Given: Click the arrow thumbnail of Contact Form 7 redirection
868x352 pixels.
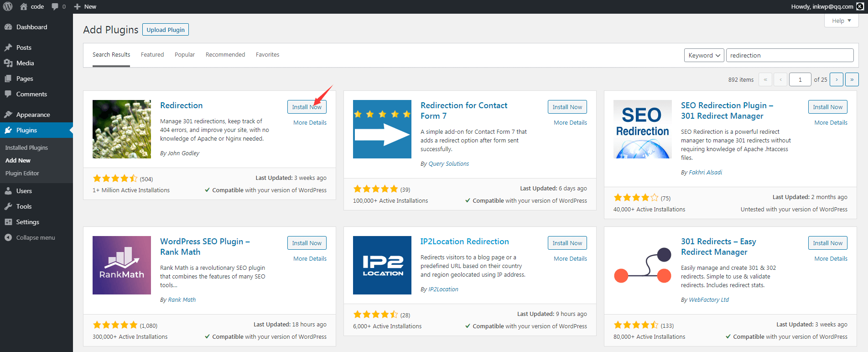Looking at the screenshot, I should coord(382,129).
